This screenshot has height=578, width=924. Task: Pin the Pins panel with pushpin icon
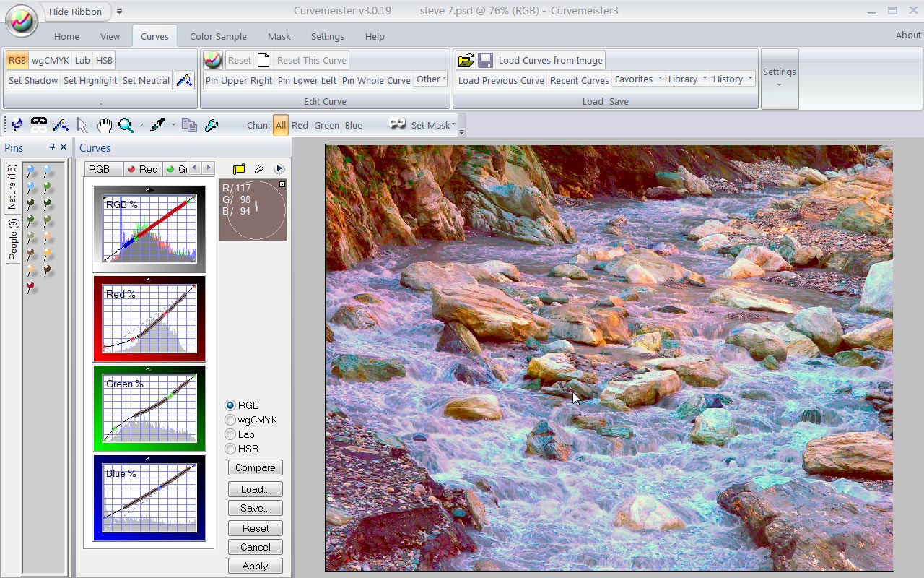pyautogui.click(x=52, y=147)
